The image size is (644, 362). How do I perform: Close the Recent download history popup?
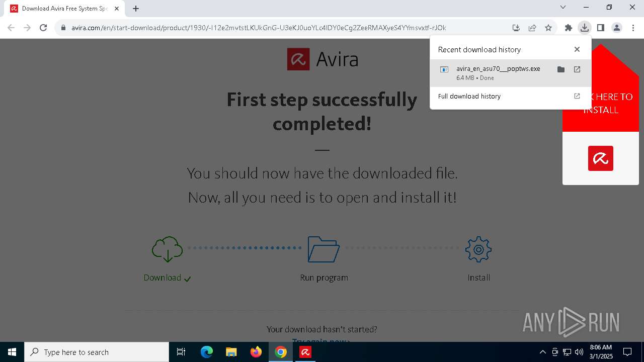(x=577, y=49)
